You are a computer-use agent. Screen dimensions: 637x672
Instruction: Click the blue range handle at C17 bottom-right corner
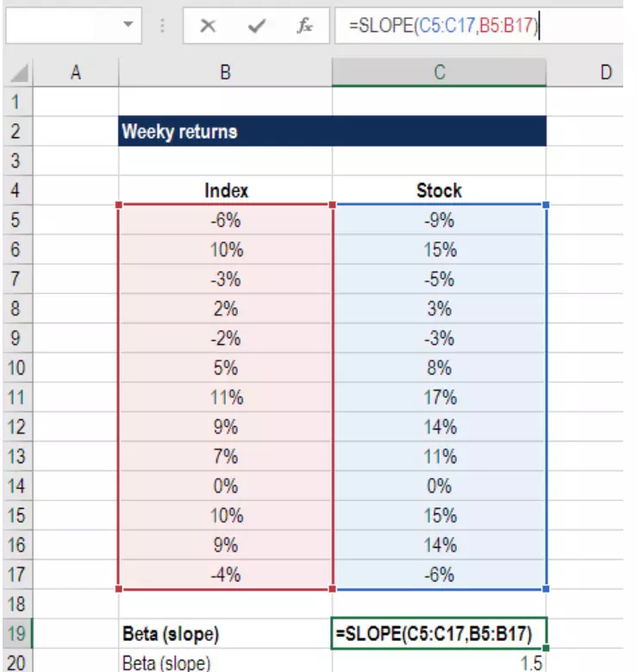coord(546,589)
